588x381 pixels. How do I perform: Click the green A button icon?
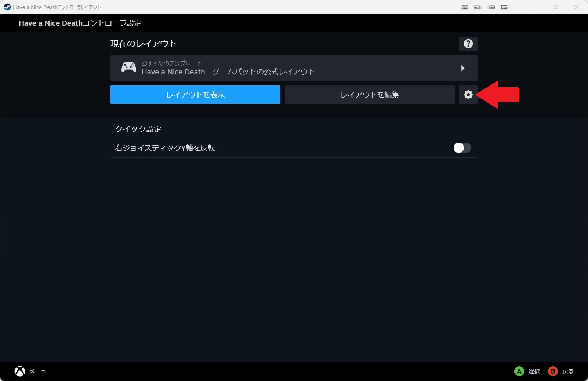(x=519, y=371)
